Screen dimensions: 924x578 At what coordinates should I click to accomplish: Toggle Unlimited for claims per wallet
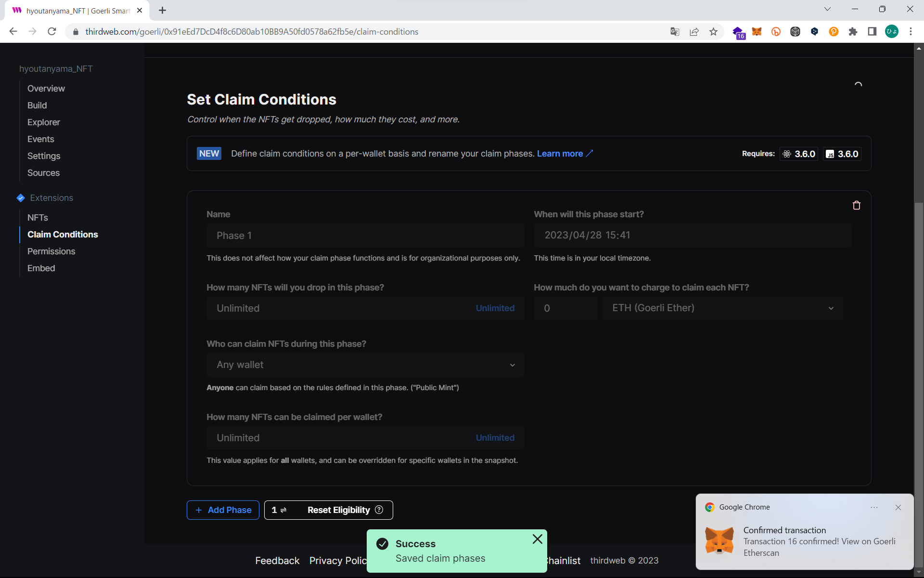tap(495, 438)
